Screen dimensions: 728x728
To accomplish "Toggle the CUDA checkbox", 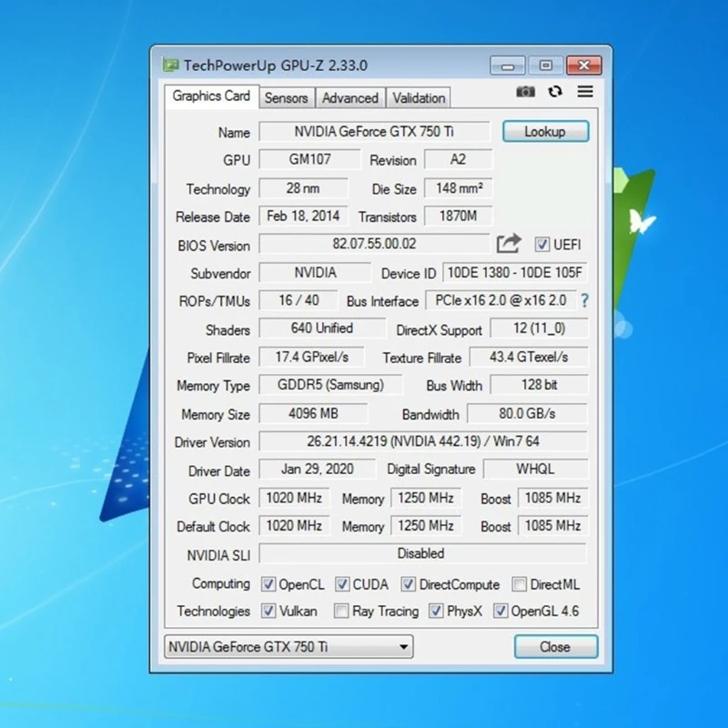I will tap(342, 584).
